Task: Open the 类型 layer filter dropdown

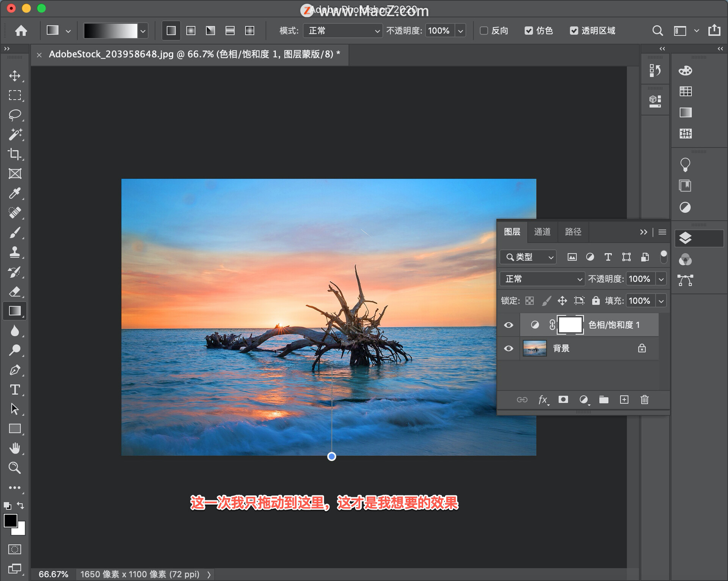Action: coord(528,257)
